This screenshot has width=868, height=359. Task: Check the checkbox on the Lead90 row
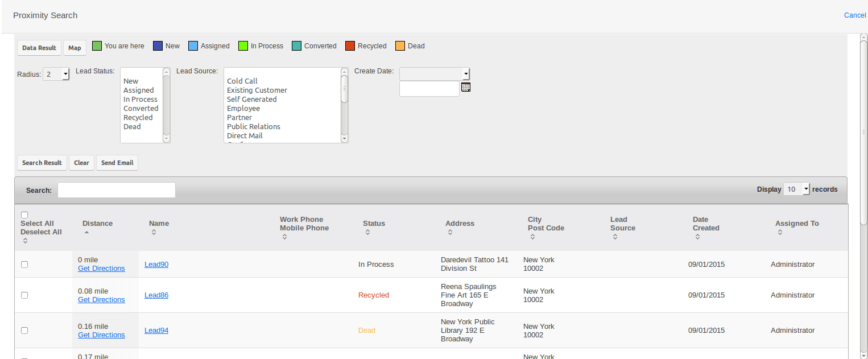[x=24, y=264]
